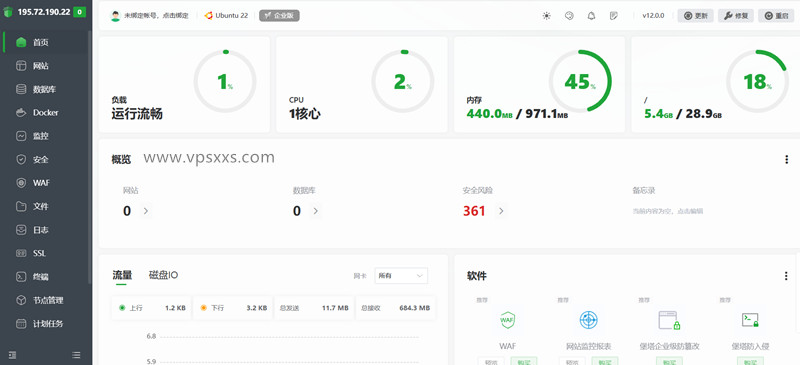Click the 1核心 CPU core text
800x365 pixels.
tap(305, 114)
